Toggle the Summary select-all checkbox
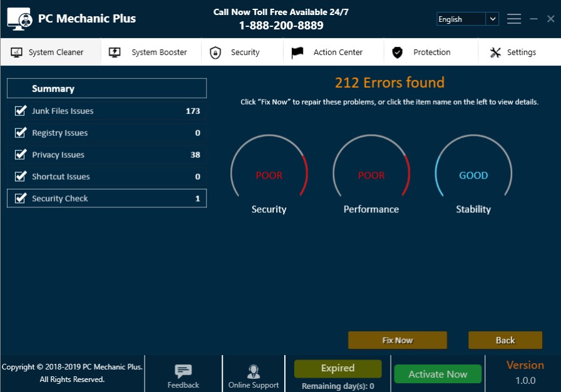561x392 pixels. [20, 89]
